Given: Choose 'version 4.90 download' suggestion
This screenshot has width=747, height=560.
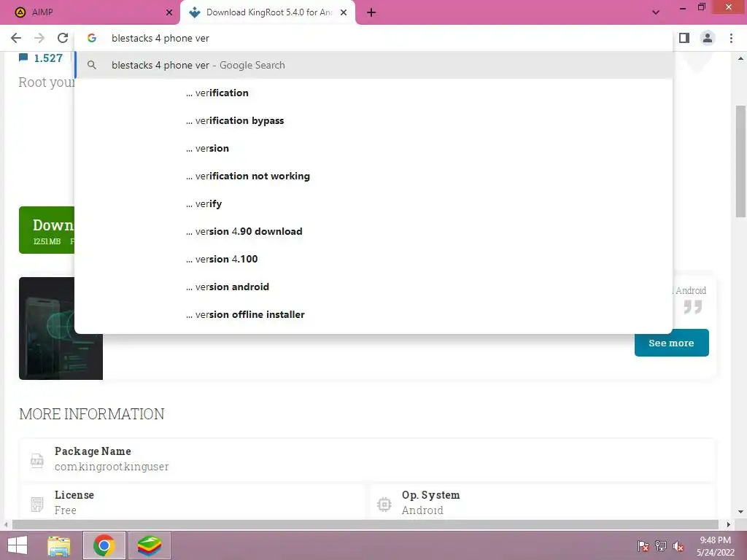Looking at the screenshot, I should pos(373,231).
